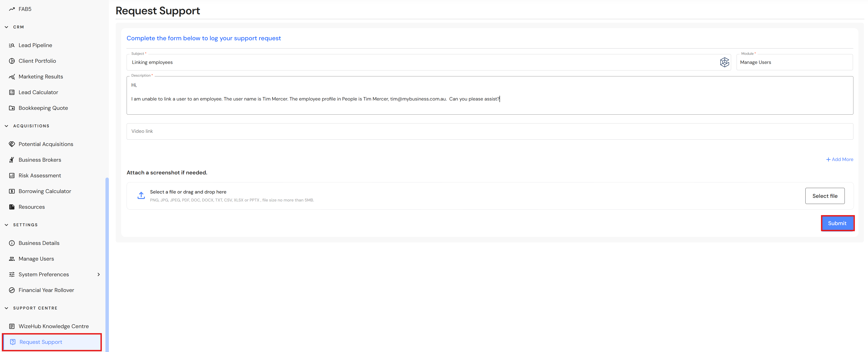The height and width of the screenshot is (352, 868).
Task: Open WizeHub Knowledge Centre
Action: (54, 326)
